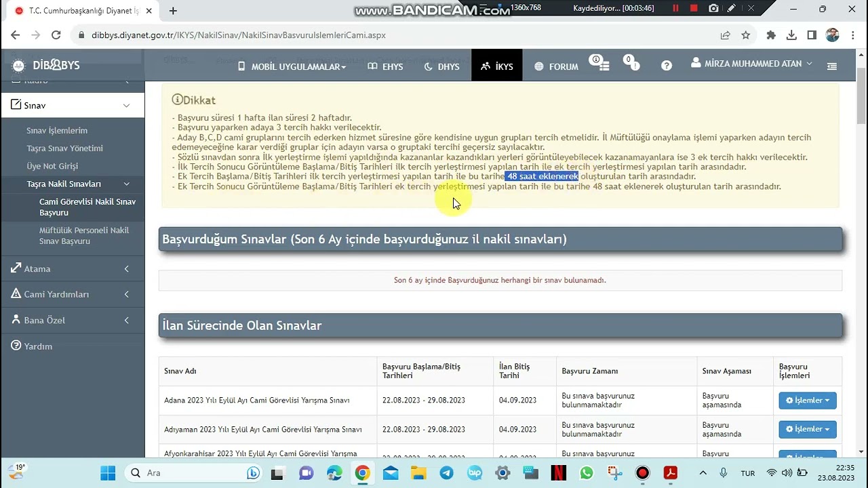Screen dimensions: 868x488
Task: Select Adıyaman 2023 Yılı Eylül exam name
Action: point(263,429)
